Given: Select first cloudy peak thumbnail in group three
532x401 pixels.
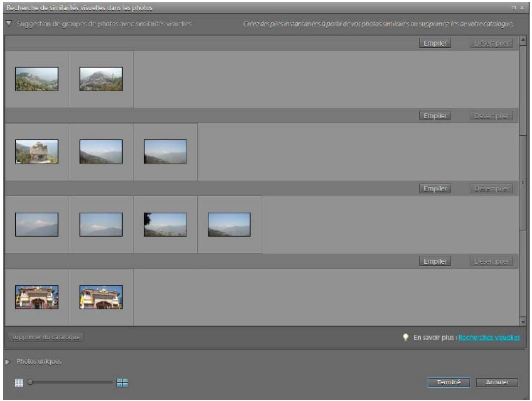Looking at the screenshot, I should (x=36, y=224).
